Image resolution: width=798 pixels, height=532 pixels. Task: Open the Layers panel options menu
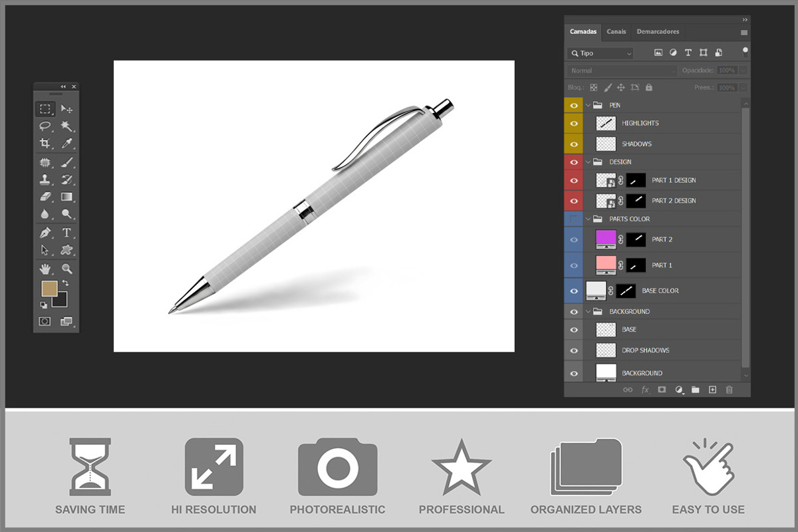(744, 33)
